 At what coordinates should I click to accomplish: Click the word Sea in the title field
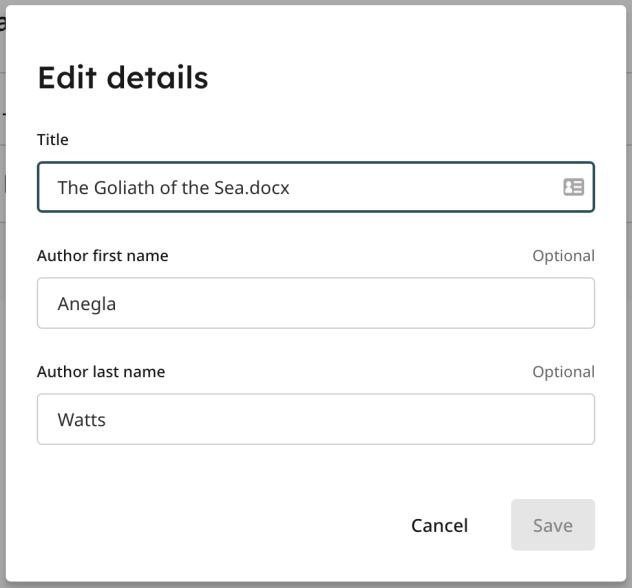click(x=229, y=187)
